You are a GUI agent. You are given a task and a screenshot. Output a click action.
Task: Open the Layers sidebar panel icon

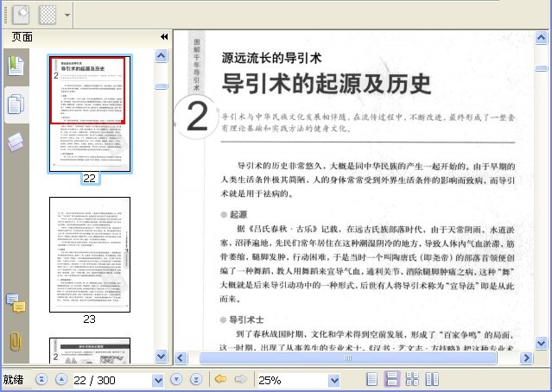pos(16,142)
